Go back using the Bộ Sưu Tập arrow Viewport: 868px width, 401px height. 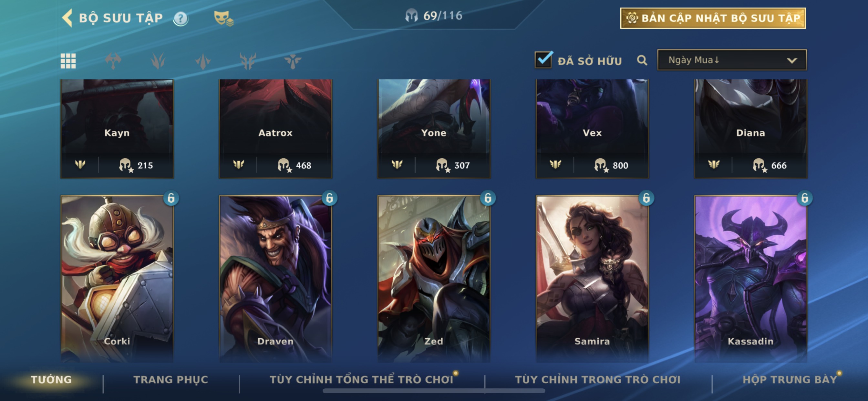point(67,18)
